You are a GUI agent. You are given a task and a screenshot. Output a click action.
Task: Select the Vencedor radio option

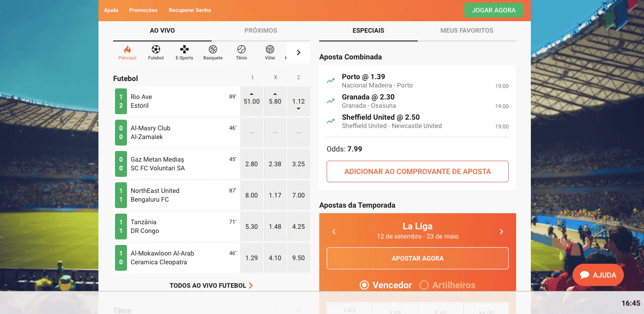click(364, 285)
